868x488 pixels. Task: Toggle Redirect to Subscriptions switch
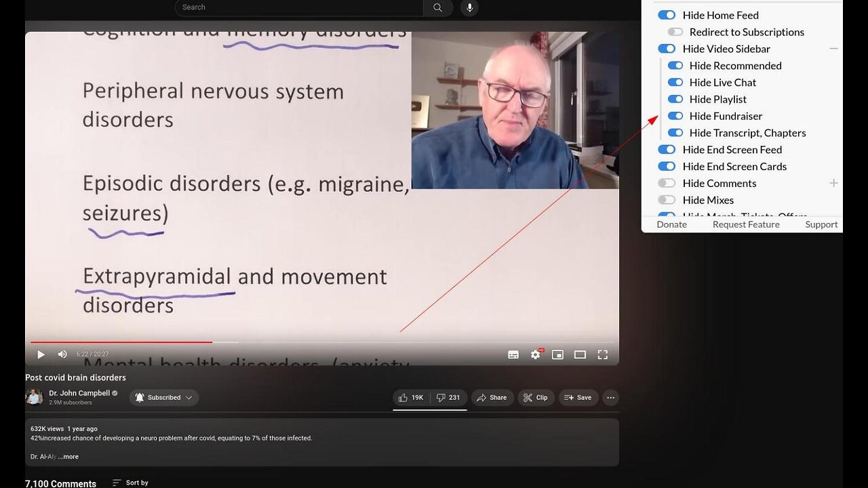click(x=675, y=32)
